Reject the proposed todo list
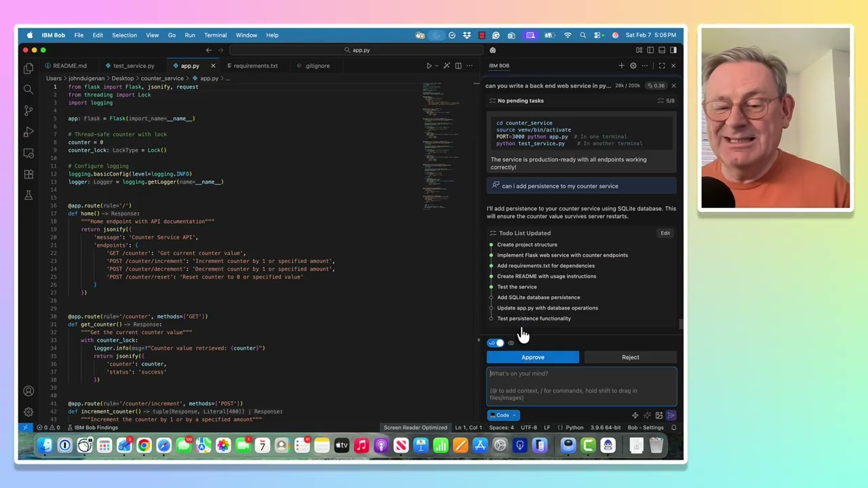This screenshot has height=488, width=868. 631,357
